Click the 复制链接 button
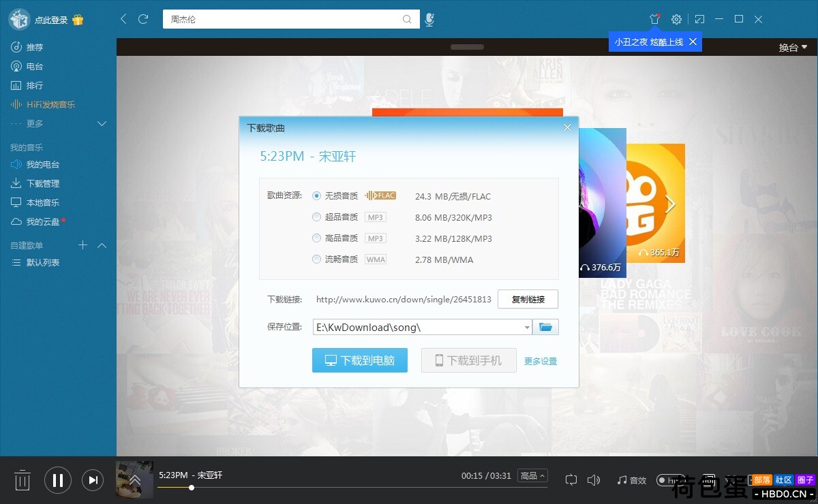Screen dimensions: 818x504 pos(528,299)
